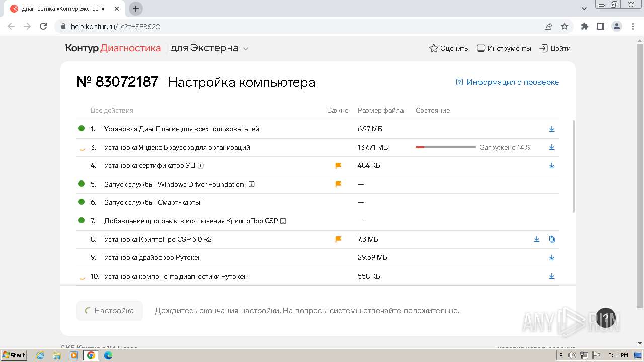Select row Установка Яндекс.Браузера для организаций
Viewport: 644px width, 362px height.
pyautogui.click(x=318, y=148)
